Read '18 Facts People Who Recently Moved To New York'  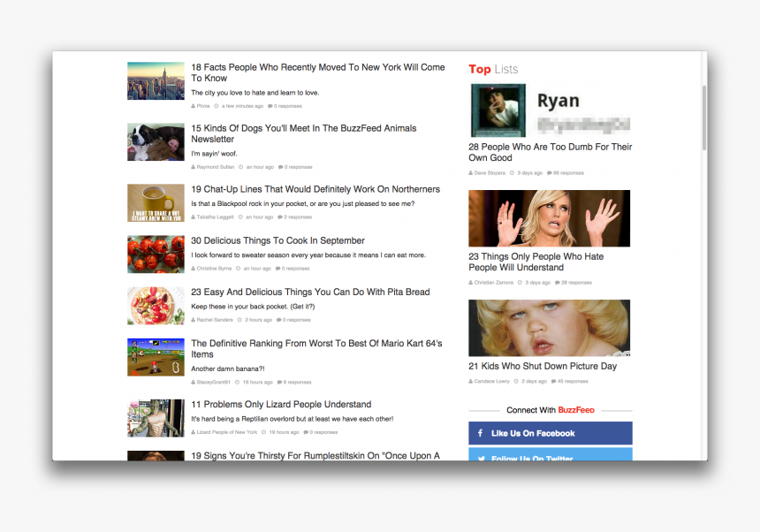(317, 72)
